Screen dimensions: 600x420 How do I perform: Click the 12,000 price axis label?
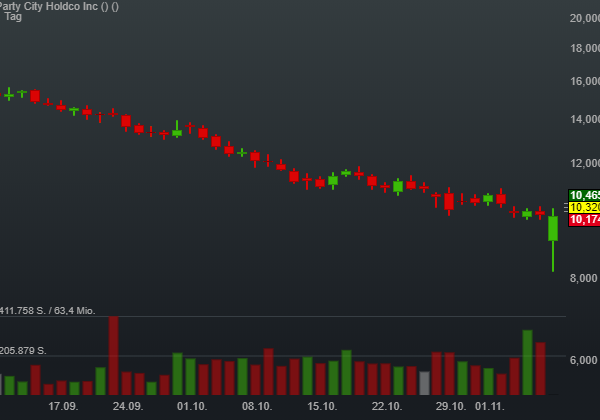coord(585,163)
